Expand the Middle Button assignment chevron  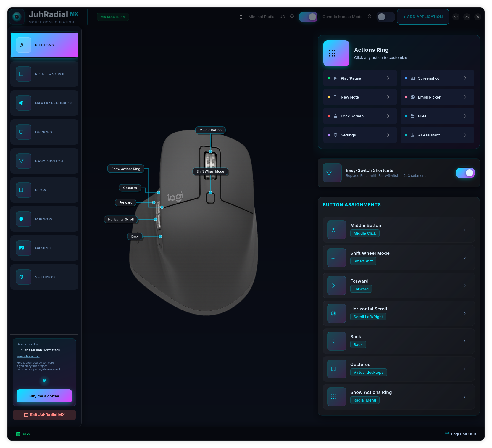(x=464, y=230)
